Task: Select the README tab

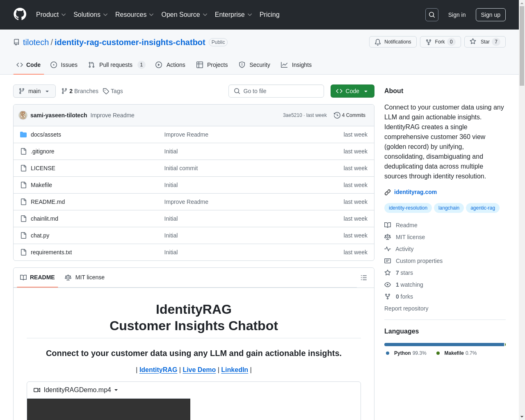Action: 37,278
